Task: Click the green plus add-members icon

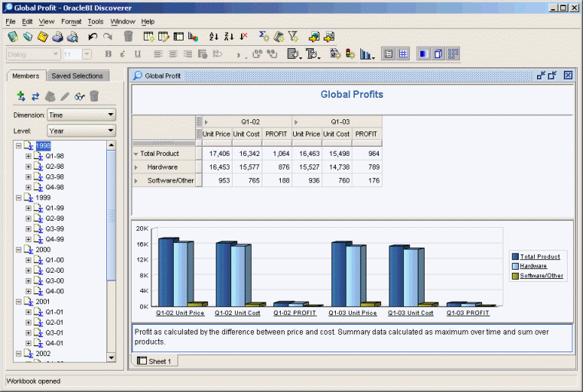Action: (21, 96)
